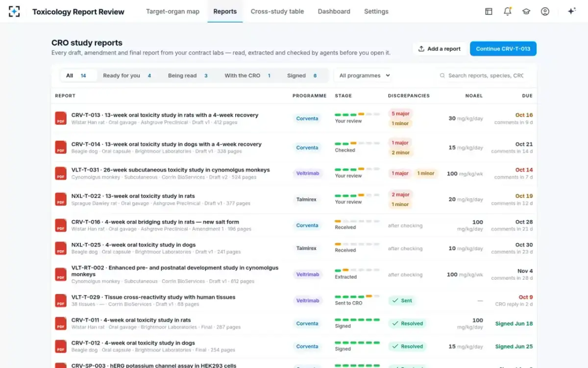Screen dimensions: 588x368
Task: Open the layout panel icon in header
Action: [489, 11]
